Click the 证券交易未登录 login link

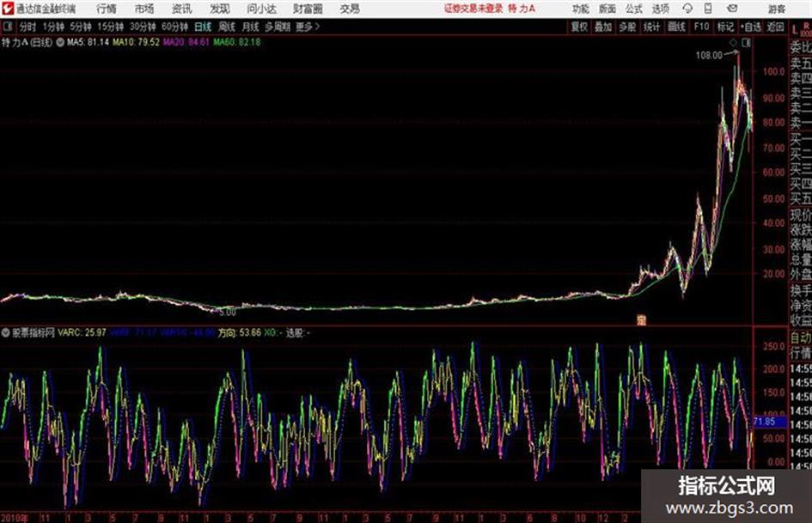[473, 9]
